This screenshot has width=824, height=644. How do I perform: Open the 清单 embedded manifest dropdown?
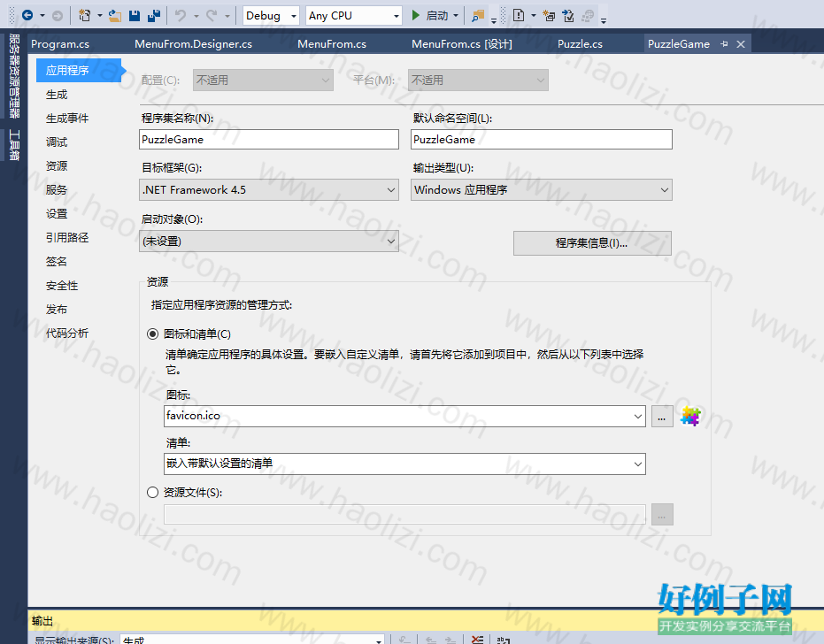point(404,464)
